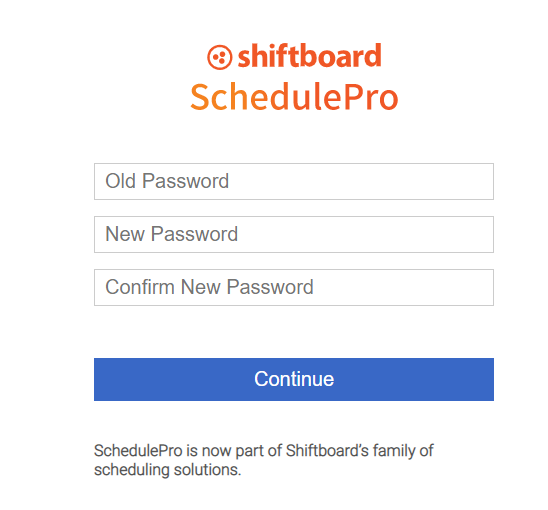This screenshot has height=510, width=548.
Task: Click the word "SchedulePro" in the footer sentence
Action: [138, 451]
